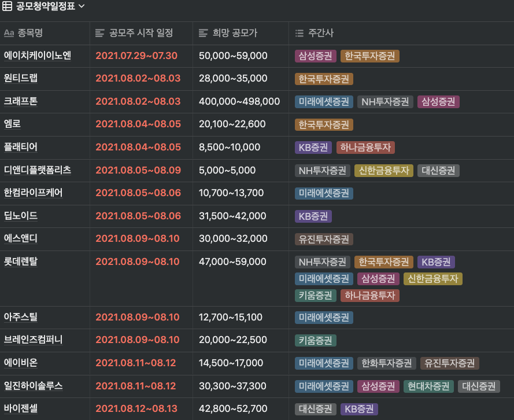The image size is (514, 420).
Task: Click price cell 31,500~42,000
Action: click(232, 216)
